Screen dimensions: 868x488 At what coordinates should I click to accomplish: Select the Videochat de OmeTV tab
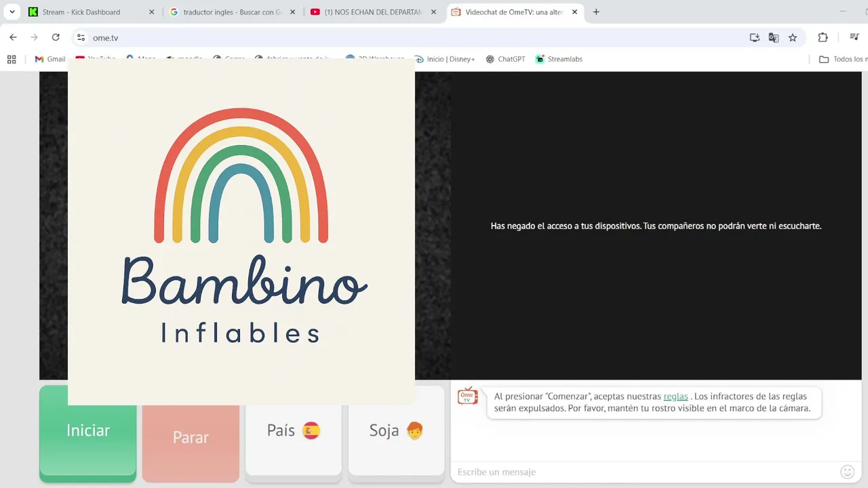point(514,12)
